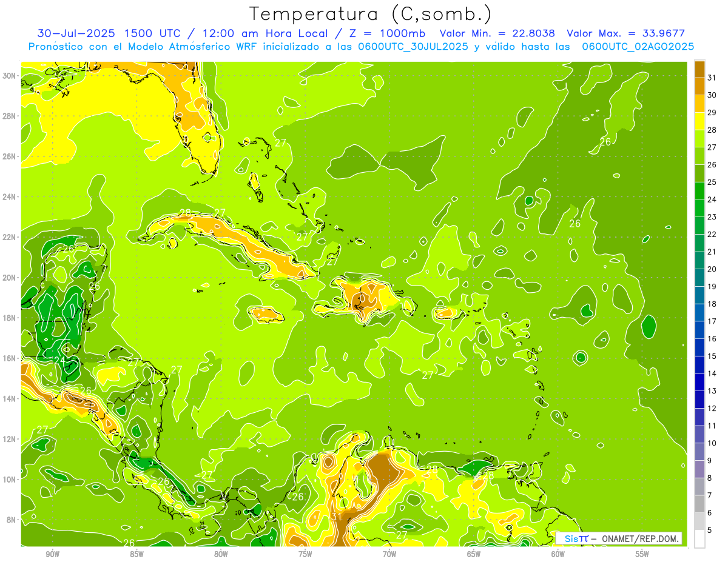Click the 55W longitude axis label
728x562 pixels.
pyautogui.click(x=642, y=554)
